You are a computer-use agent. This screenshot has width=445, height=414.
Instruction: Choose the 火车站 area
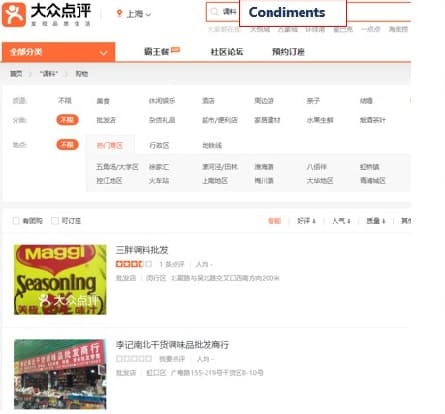159,181
